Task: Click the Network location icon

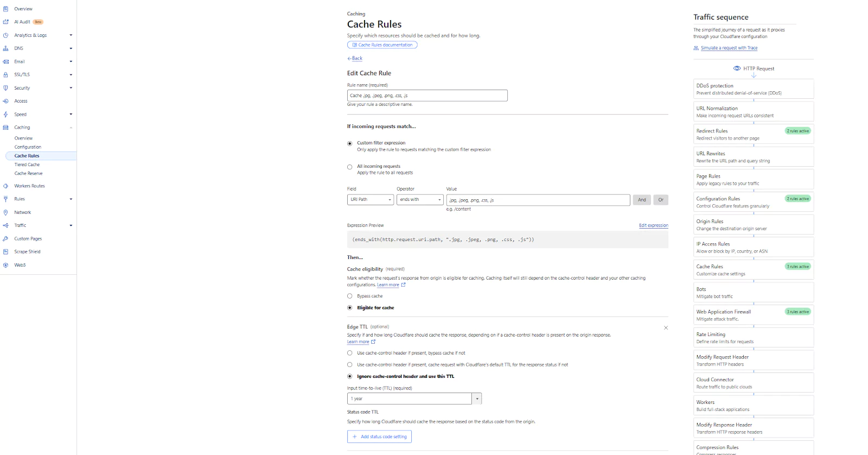Action: [x=5, y=212]
